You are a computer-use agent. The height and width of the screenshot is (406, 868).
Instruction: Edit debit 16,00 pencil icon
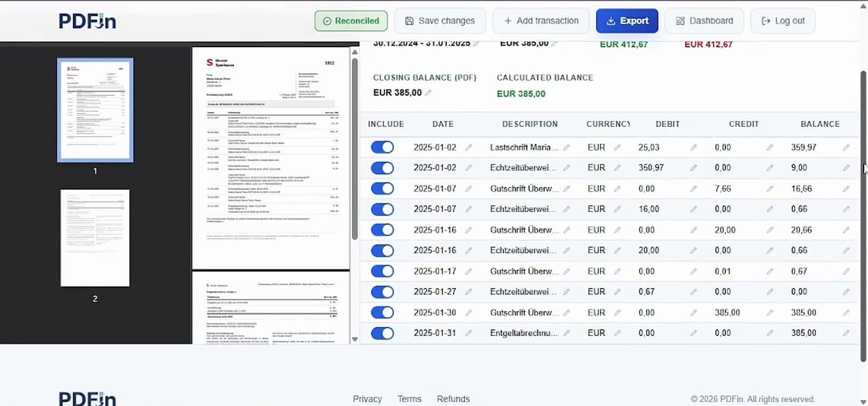693,209
